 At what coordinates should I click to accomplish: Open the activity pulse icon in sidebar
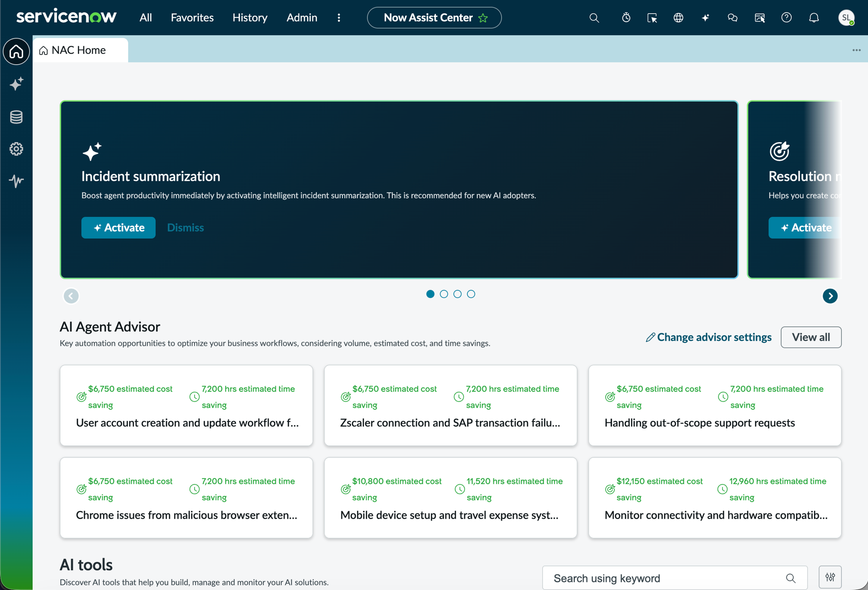pos(16,181)
